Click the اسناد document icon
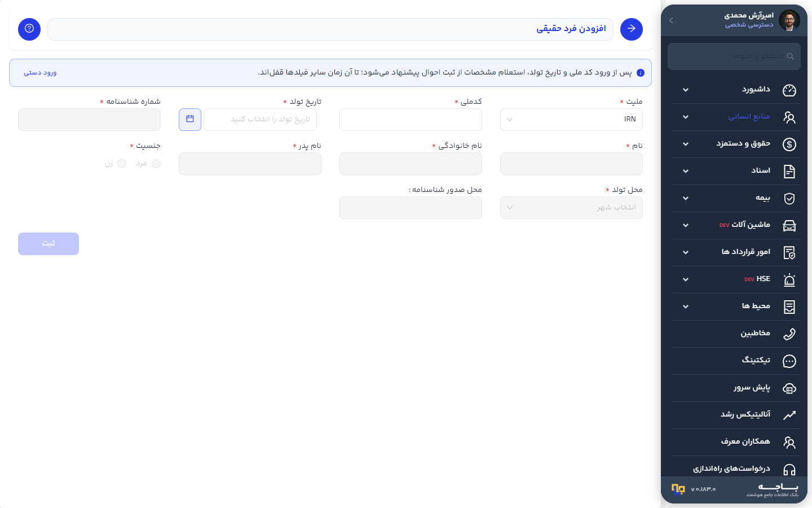812x508 pixels. (789, 172)
